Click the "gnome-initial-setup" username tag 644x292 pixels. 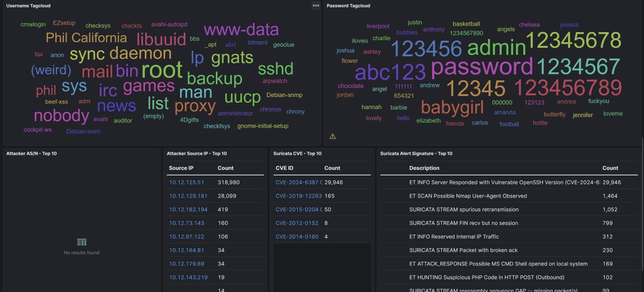[263, 126]
